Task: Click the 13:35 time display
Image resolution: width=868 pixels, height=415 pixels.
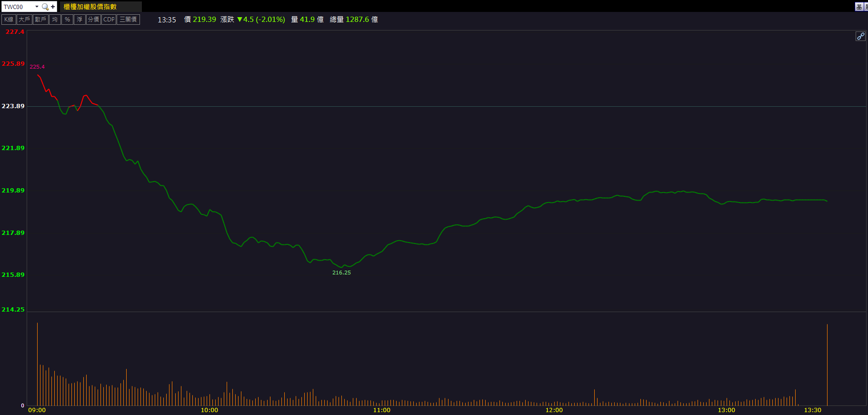Action: (x=167, y=20)
